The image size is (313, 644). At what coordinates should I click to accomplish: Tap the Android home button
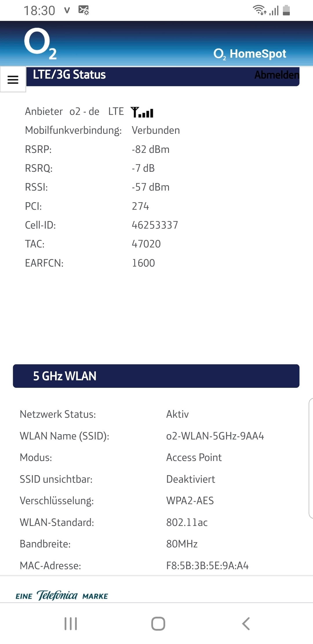point(158,623)
